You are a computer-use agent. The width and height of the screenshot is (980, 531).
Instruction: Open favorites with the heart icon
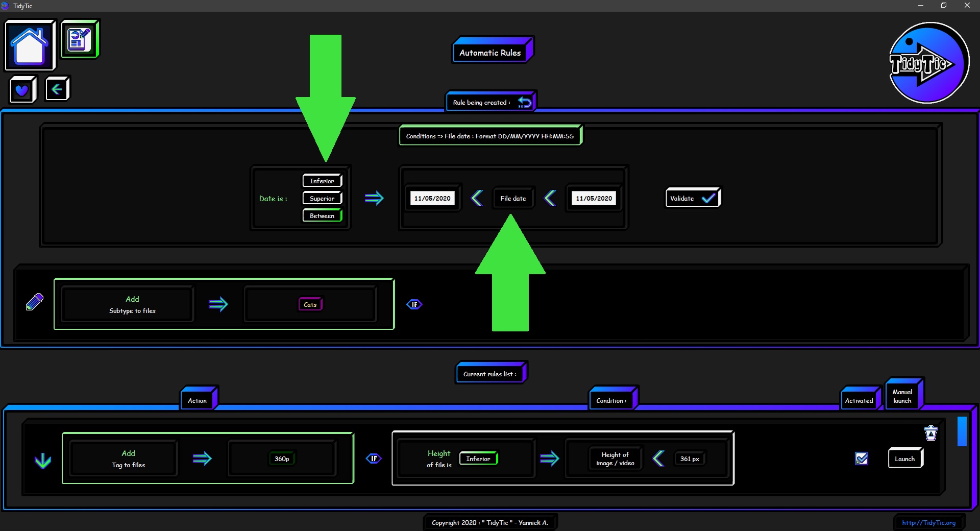[x=22, y=90]
